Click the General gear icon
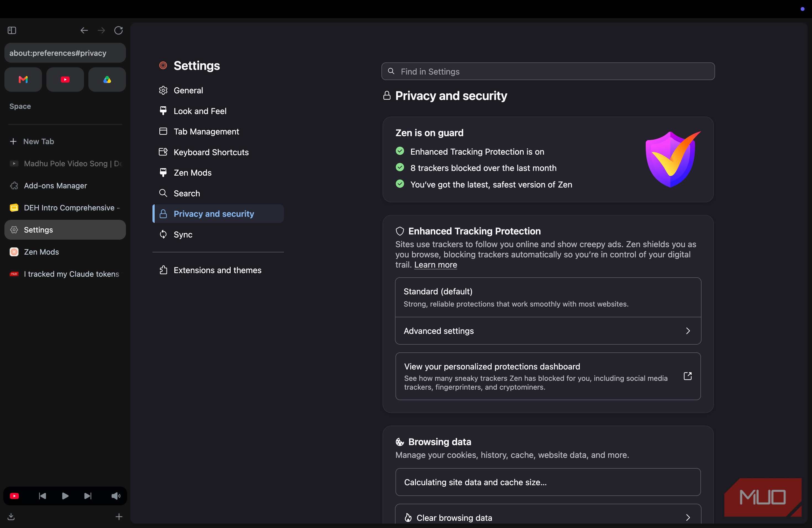Image resolution: width=812 pixels, height=528 pixels. pyautogui.click(x=163, y=90)
